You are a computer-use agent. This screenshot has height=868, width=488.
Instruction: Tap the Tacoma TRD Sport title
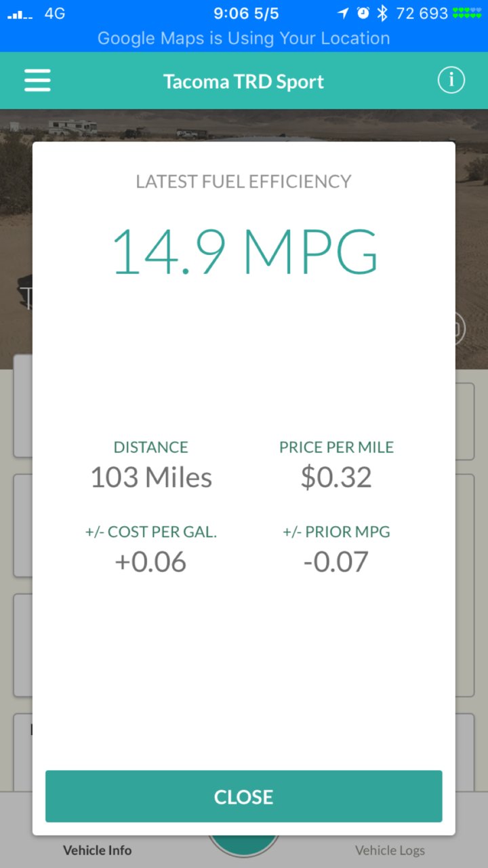pos(244,81)
